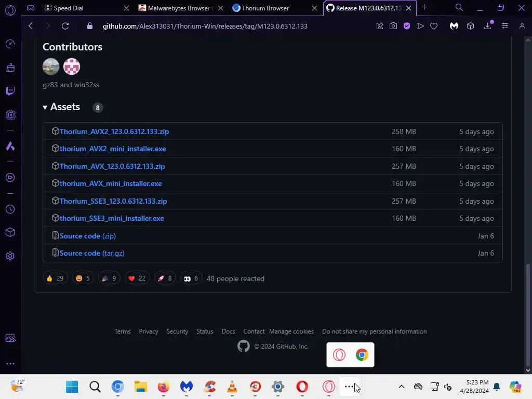532x399 pixels.
Task: Open the sidebar three-dots more menu
Action: [10, 363]
